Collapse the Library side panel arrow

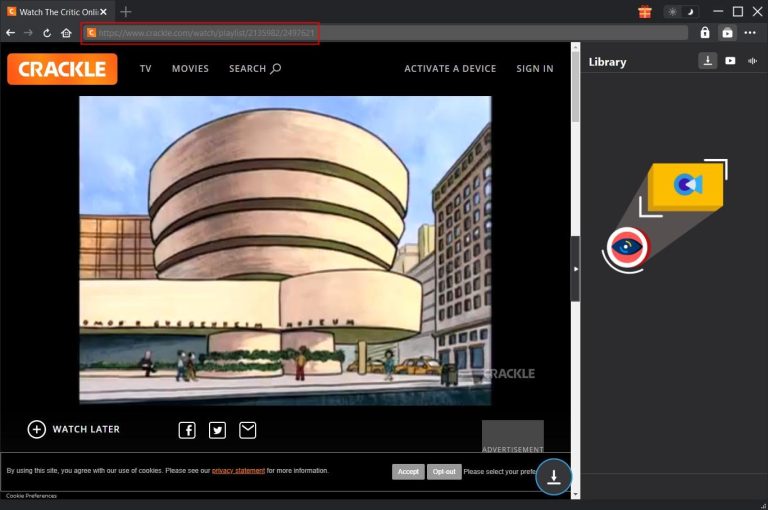pyautogui.click(x=575, y=269)
